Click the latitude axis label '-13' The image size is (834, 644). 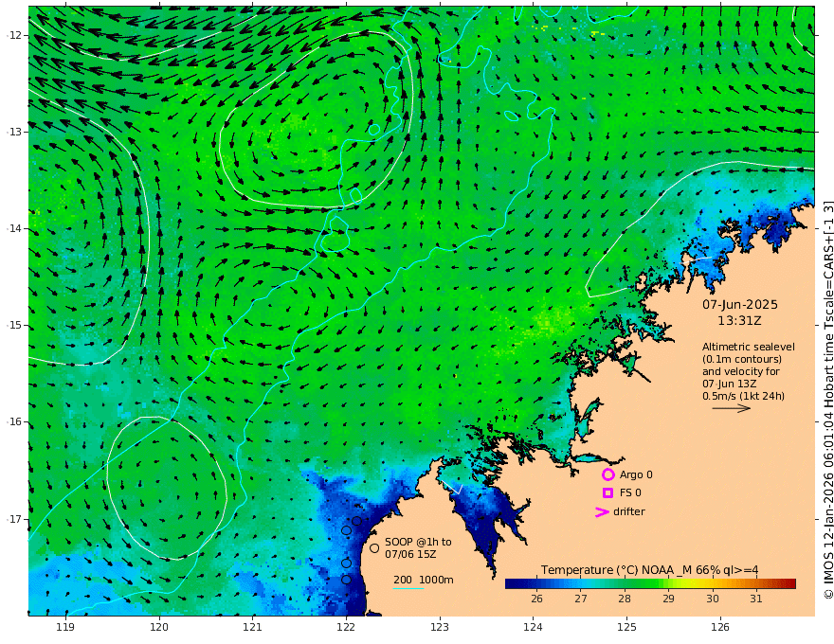[15, 132]
